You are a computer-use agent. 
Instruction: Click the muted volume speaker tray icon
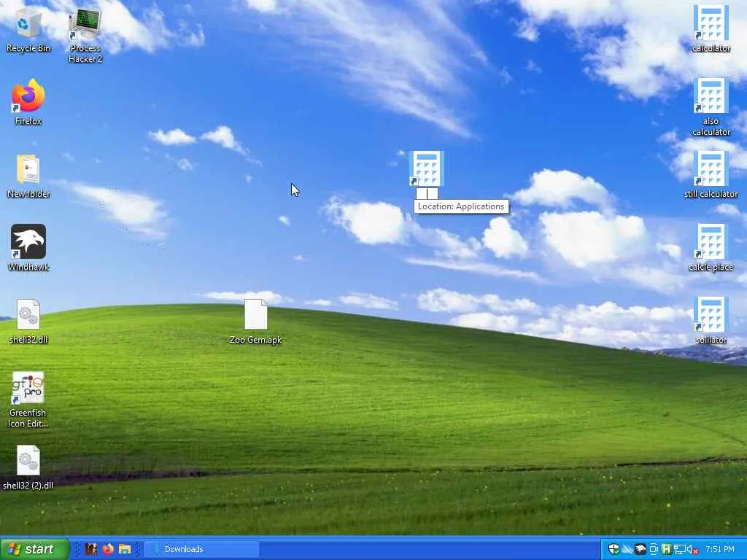[x=692, y=550]
